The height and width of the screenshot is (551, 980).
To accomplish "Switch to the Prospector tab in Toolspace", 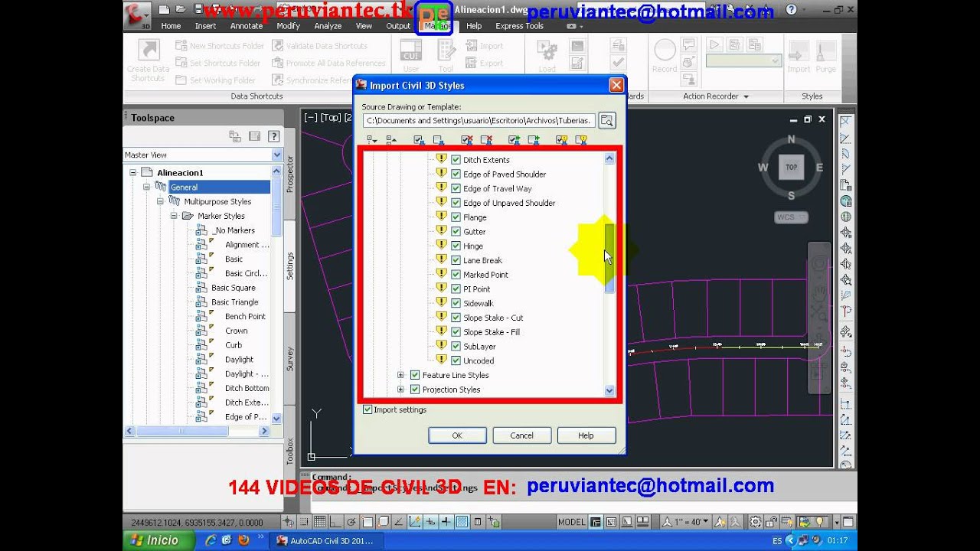I will point(290,174).
